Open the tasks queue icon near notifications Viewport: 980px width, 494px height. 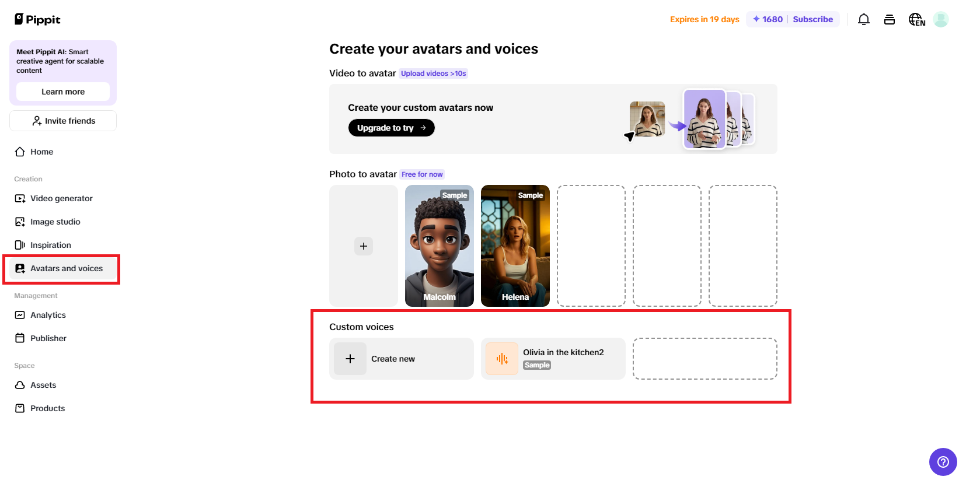(x=890, y=19)
